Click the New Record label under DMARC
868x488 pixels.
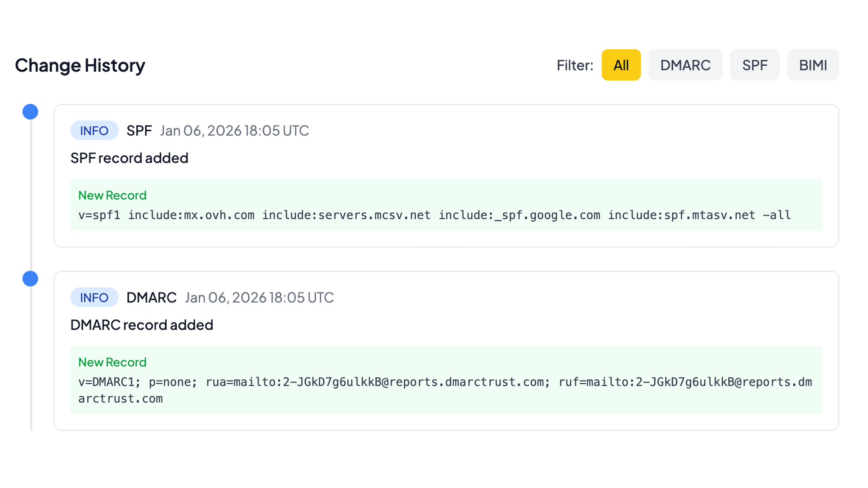[x=112, y=362]
